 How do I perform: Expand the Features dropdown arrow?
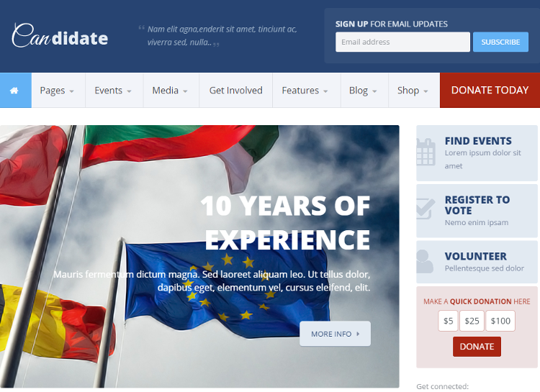[325, 91]
